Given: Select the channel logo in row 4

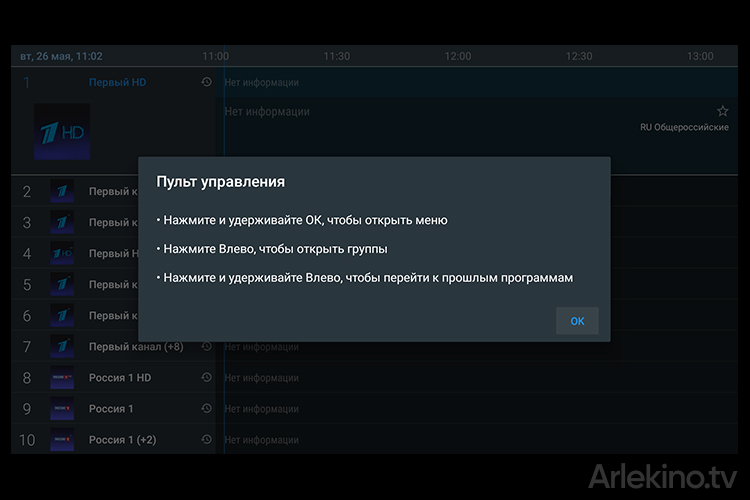Looking at the screenshot, I should click(x=62, y=253).
